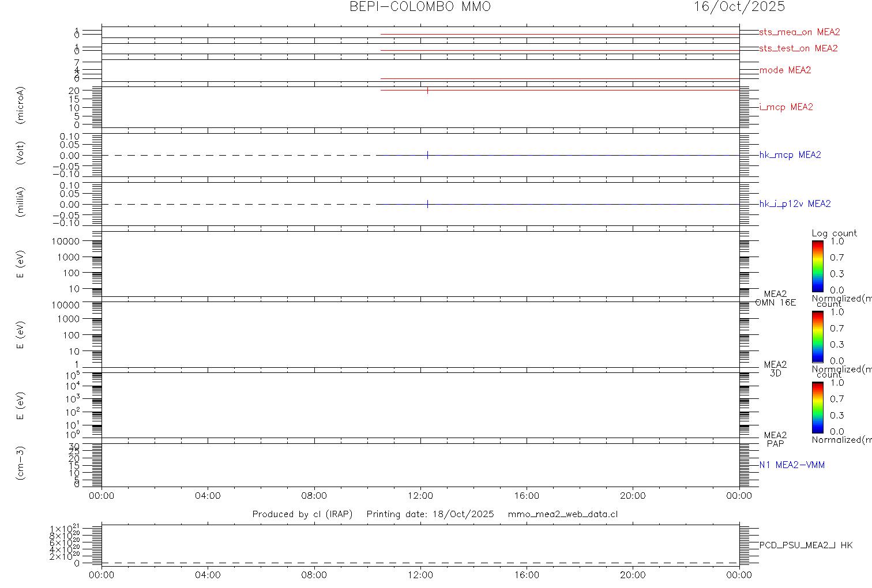This screenshot has height=588, width=872.
Task: Click the (microA) y-axis unit label
Action: (x=21, y=107)
